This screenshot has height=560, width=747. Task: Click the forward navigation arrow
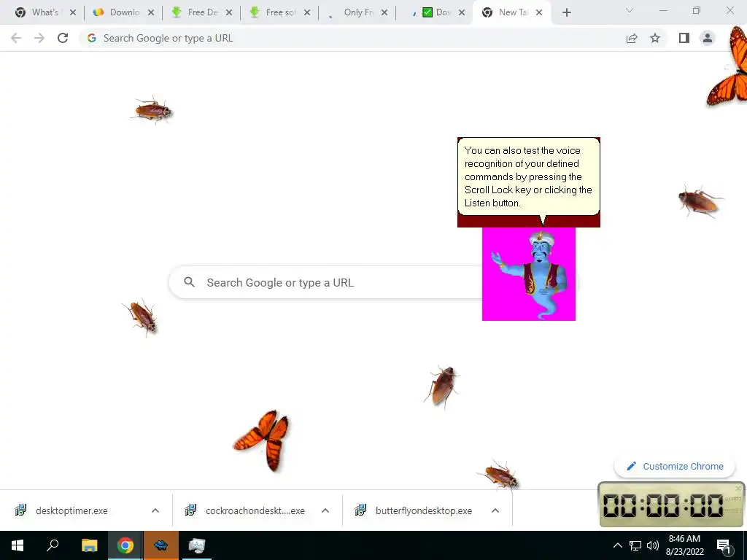pos(39,38)
